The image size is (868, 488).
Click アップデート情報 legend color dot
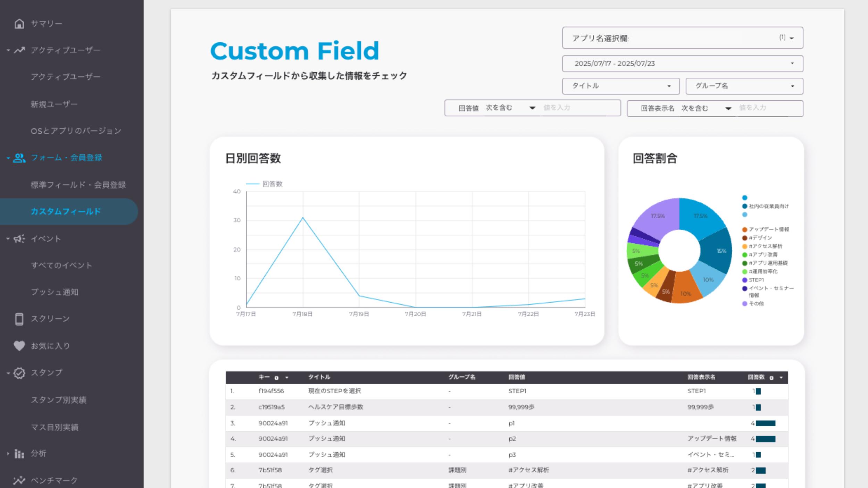click(744, 229)
